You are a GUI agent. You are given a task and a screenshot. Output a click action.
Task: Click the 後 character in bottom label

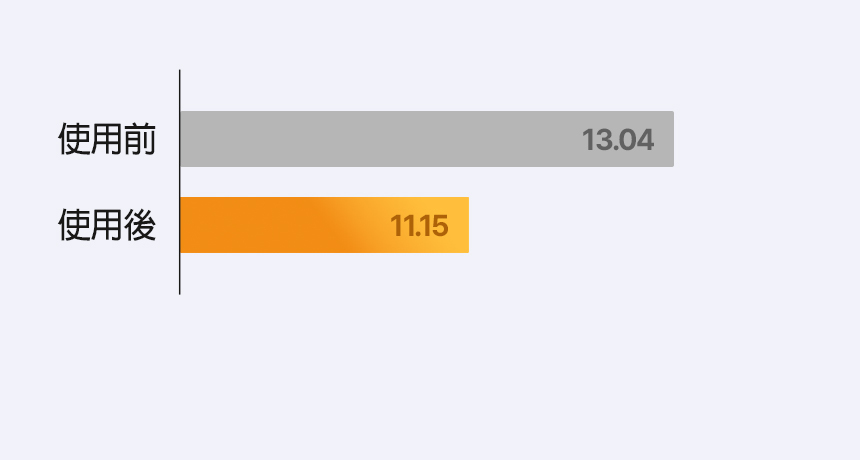(x=140, y=226)
